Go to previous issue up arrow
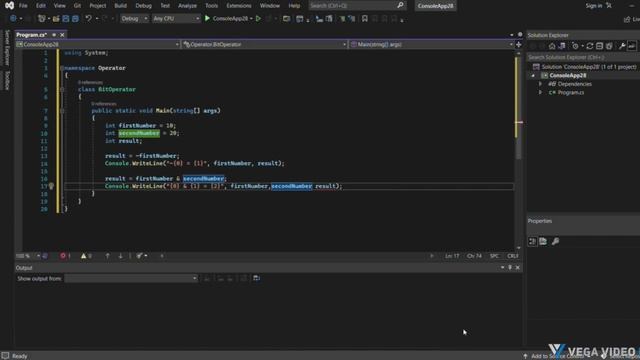Viewport: 640px width, 360px height. [x=107, y=256]
